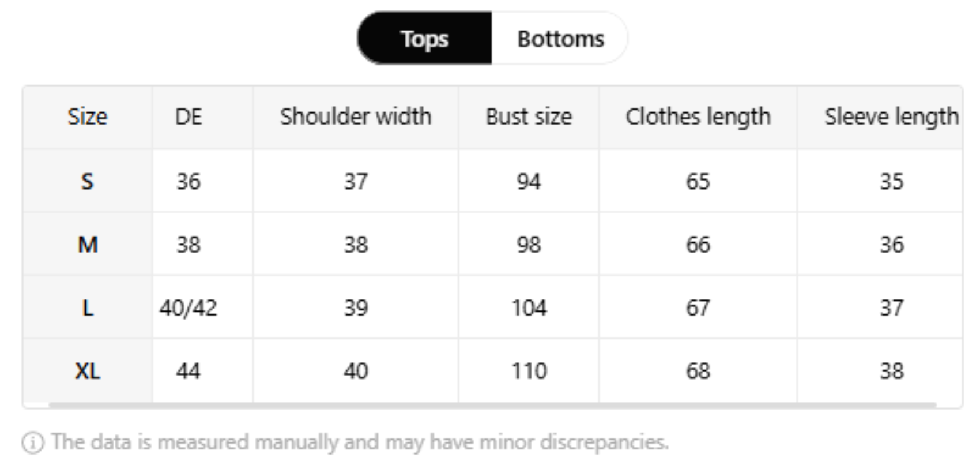Click the info icon beside the disclaimer

(x=33, y=443)
